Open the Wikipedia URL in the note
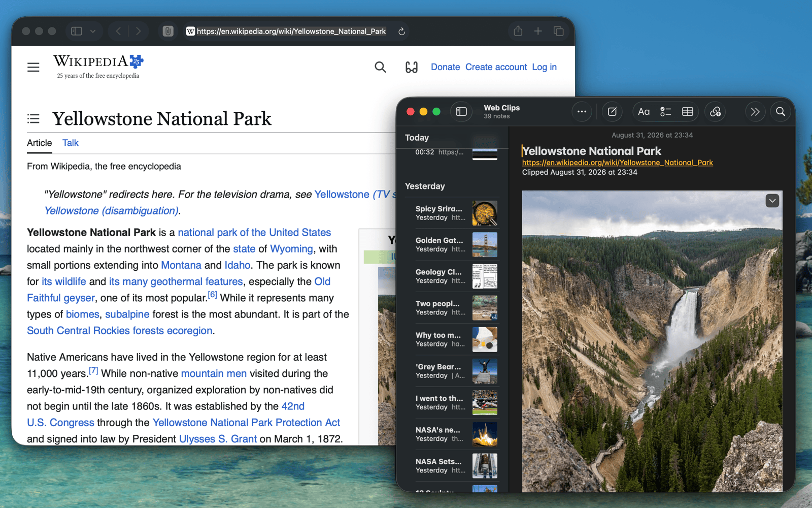 pyautogui.click(x=617, y=163)
